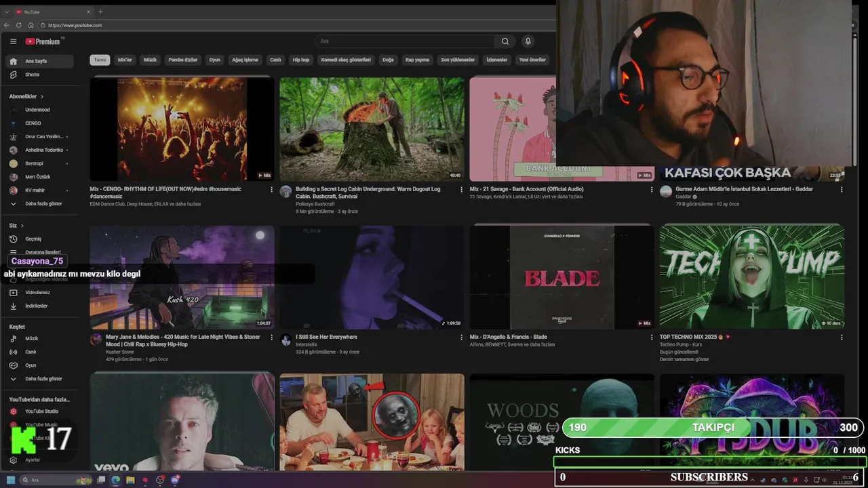868x488 pixels.
Task: Expand Siz section arrow
Action: pos(22,225)
